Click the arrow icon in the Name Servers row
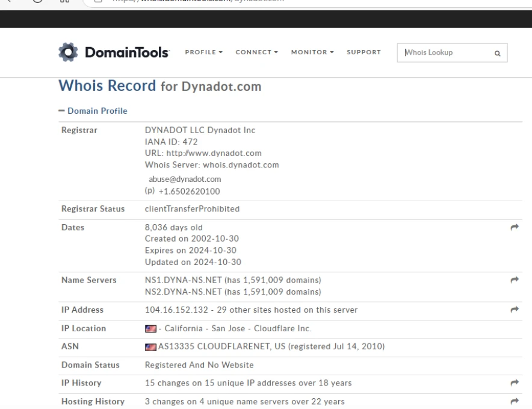The image size is (532, 409). tap(514, 280)
